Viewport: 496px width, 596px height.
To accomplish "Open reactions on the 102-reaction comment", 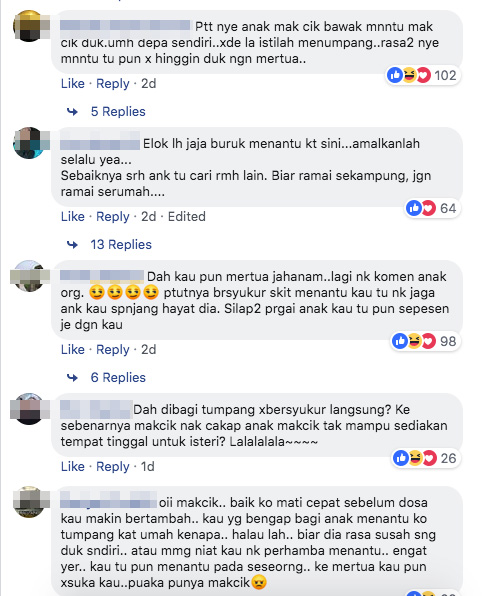I will coord(422,75).
